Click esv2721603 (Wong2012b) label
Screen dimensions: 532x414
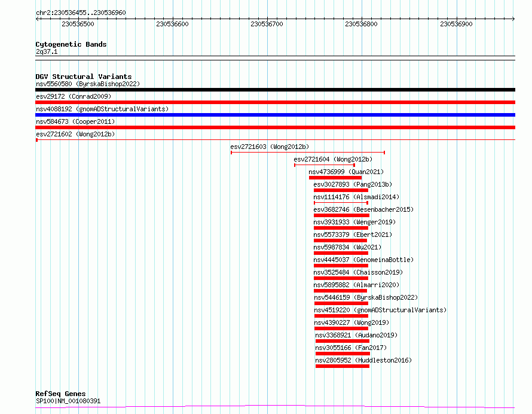[x=270, y=147]
